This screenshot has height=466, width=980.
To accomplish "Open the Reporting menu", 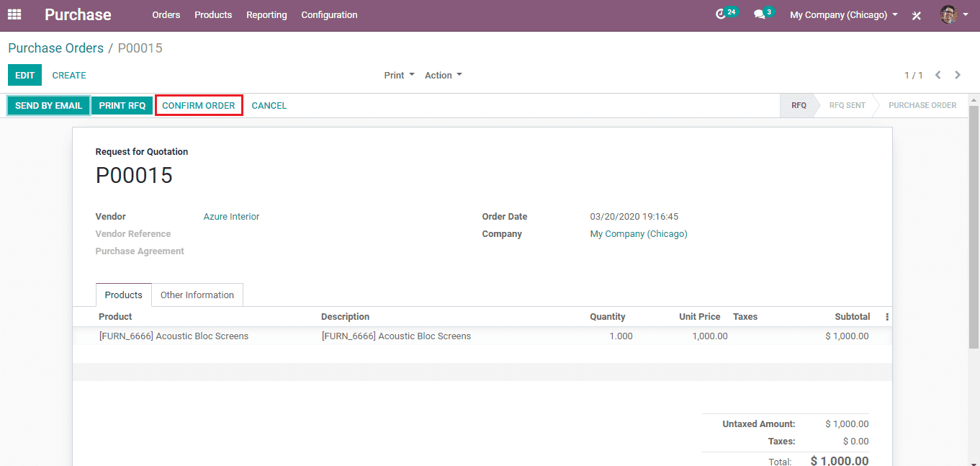I will 266,14.
